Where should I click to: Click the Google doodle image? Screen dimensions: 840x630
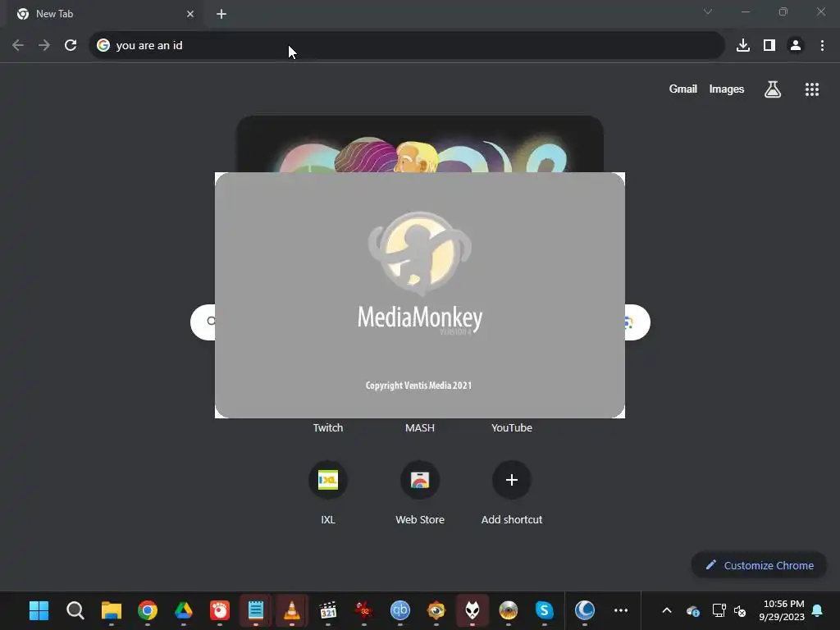click(420, 144)
